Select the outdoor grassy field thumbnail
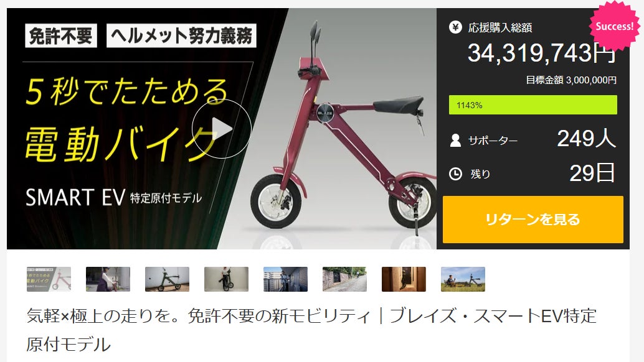The width and height of the screenshot is (644, 362). pos(463,279)
